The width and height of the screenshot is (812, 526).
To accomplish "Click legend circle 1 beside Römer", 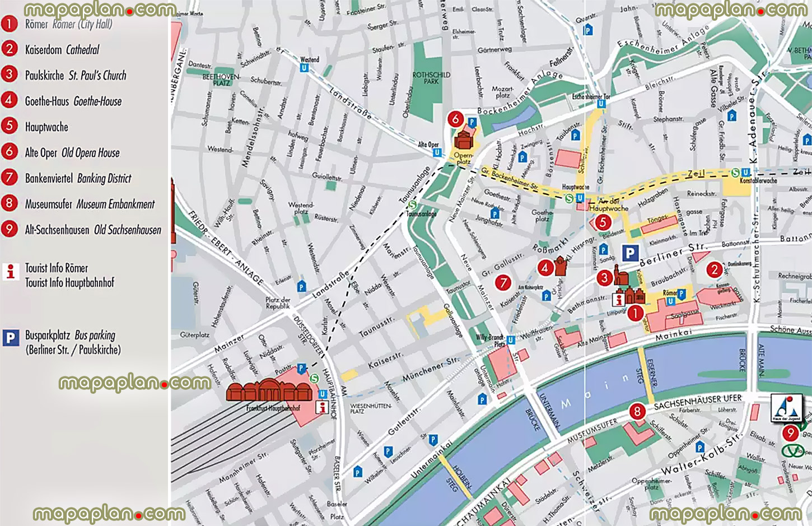I will pos(10,24).
